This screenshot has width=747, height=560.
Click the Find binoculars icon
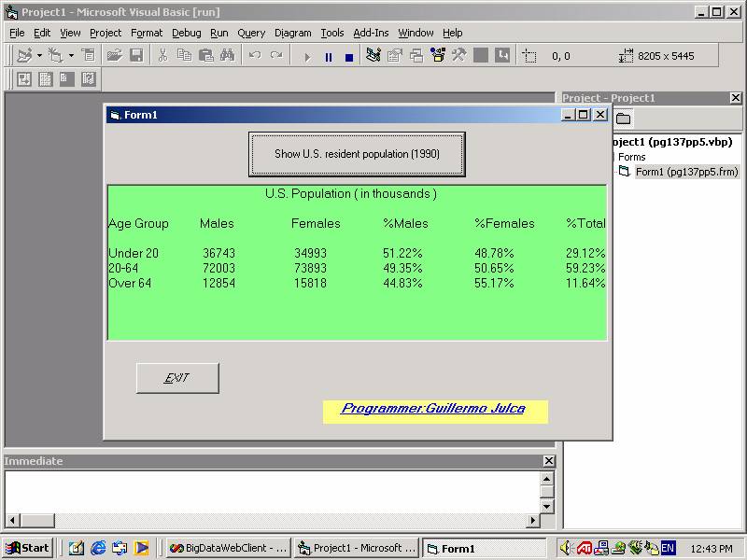coord(227,56)
